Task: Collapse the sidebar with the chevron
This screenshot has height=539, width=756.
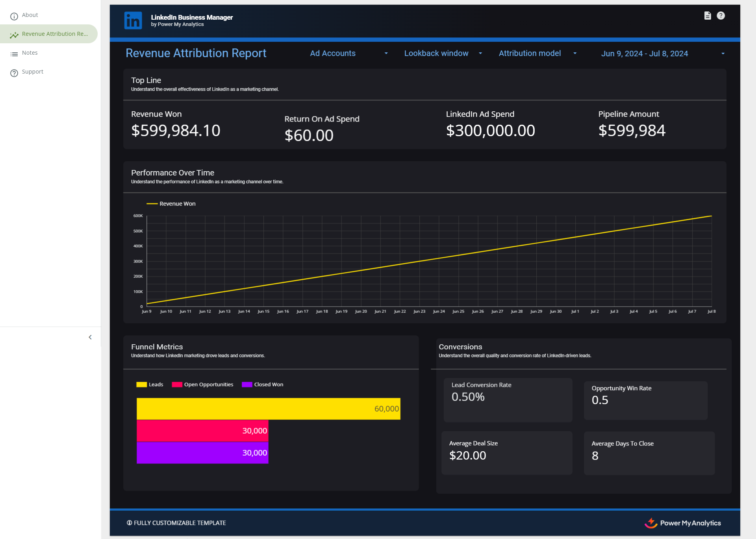Action: pos(90,337)
